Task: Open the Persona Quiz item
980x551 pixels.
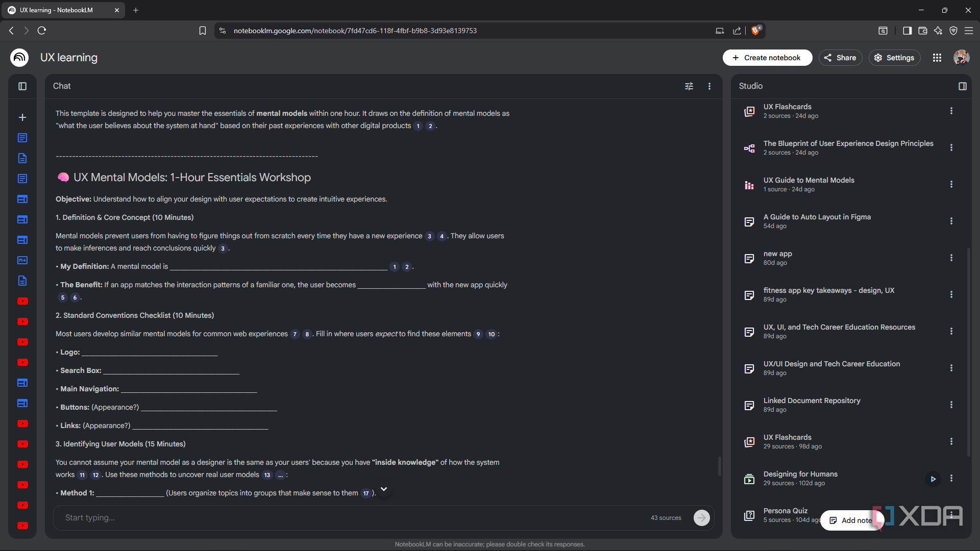Action: 786,515
